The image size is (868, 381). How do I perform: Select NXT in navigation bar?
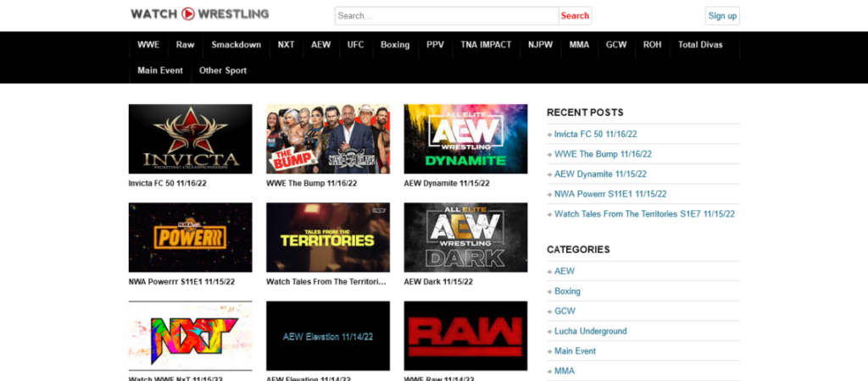(287, 45)
